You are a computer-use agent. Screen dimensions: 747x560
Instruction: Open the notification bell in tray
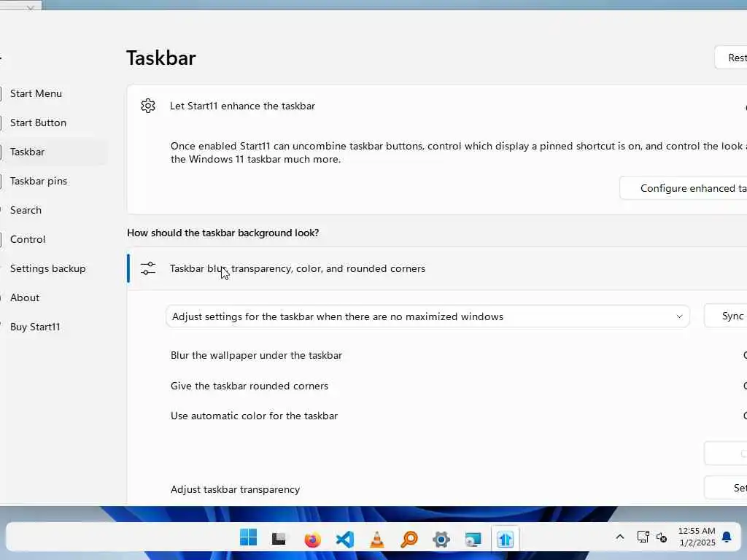pyautogui.click(x=727, y=537)
